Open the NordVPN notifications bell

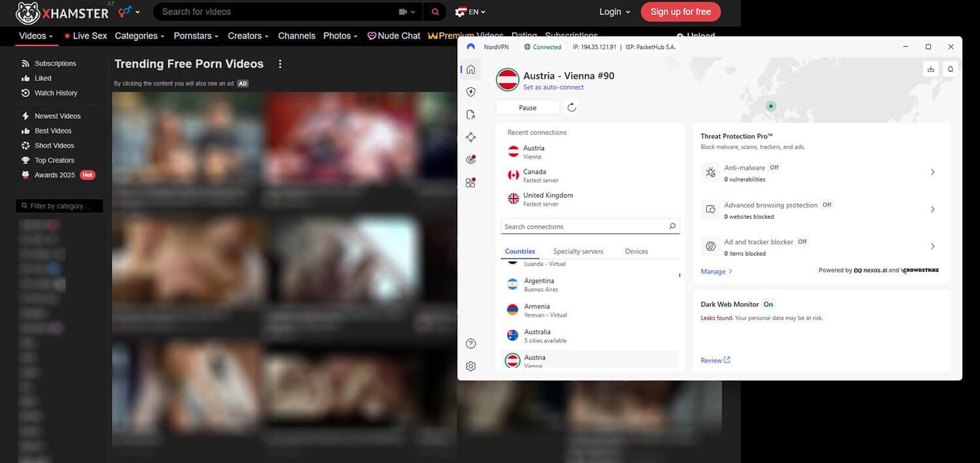(951, 69)
